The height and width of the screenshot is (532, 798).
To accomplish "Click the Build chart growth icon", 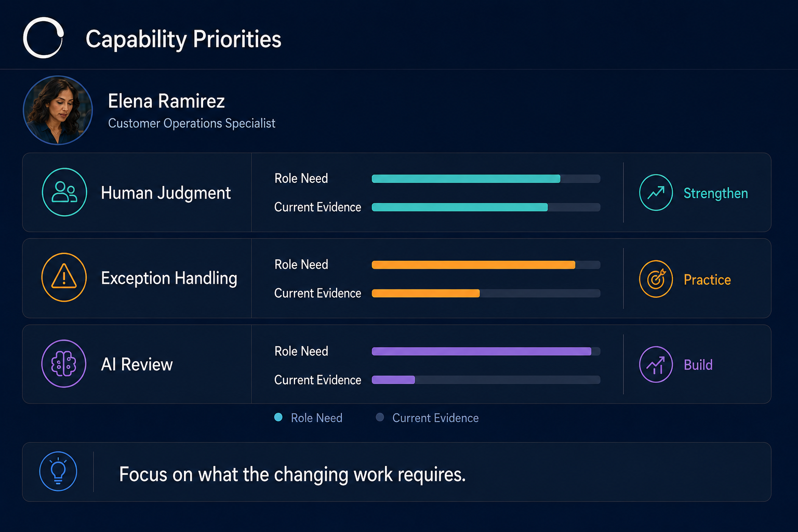I will [x=656, y=365].
